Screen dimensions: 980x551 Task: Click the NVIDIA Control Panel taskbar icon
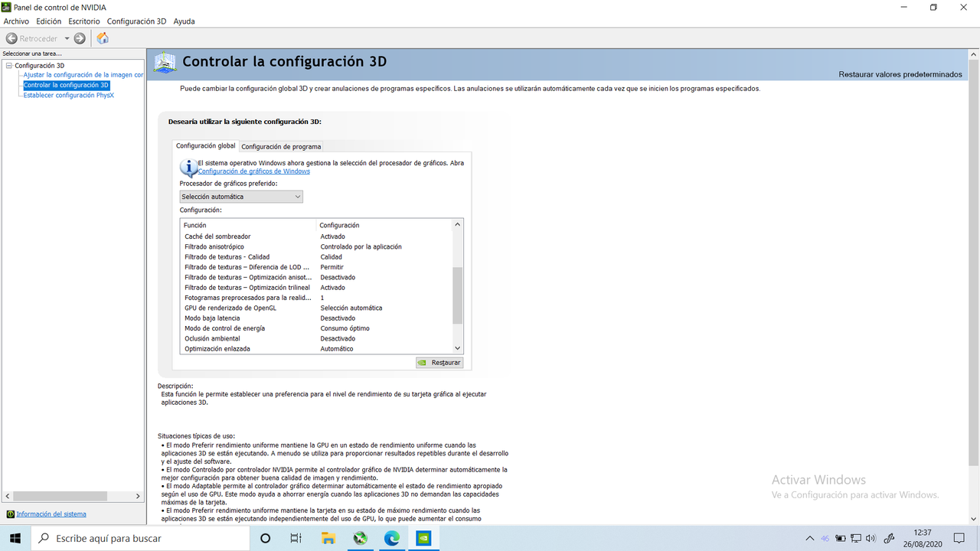(423, 538)
